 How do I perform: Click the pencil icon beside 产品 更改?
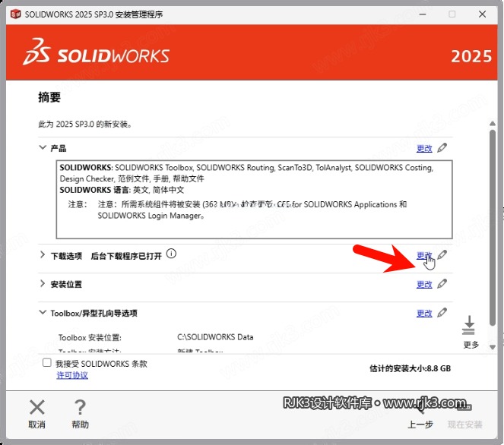click(442, 147)
